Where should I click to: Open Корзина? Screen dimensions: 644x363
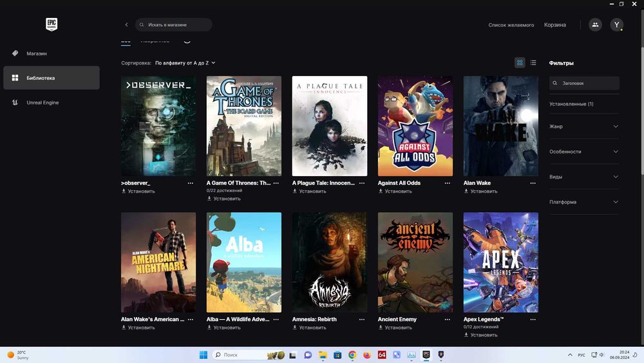click(x=555, y=25)
